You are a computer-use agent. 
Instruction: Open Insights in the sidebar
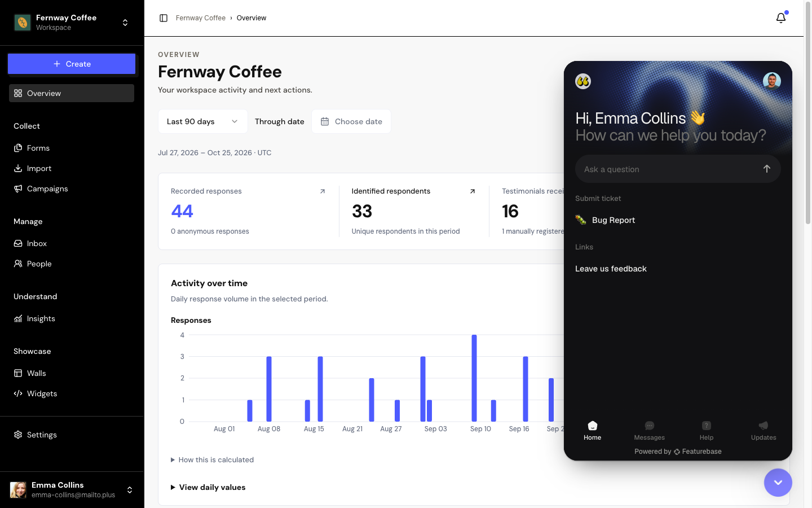[x=72, y=318]
